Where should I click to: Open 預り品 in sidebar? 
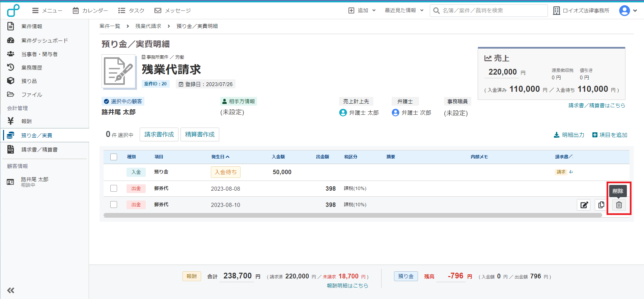29,81
